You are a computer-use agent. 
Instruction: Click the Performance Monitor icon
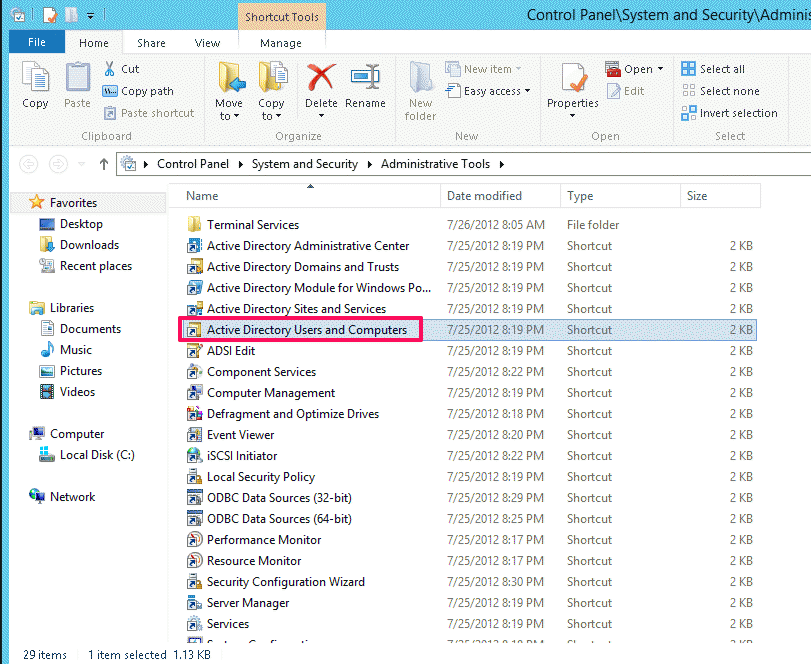[x=194, y=540]
